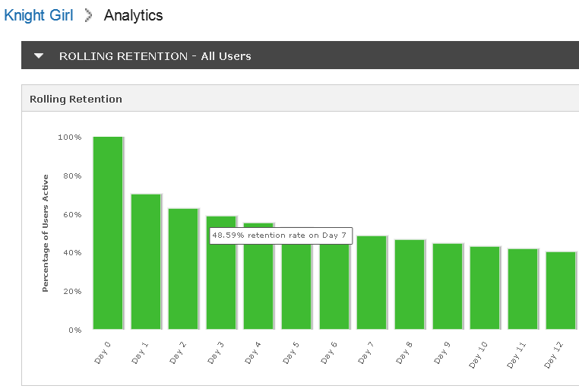The image size is (579, 392).
Task: Click the breadcrumb chevron separator icon
Action: coord(88,15)
